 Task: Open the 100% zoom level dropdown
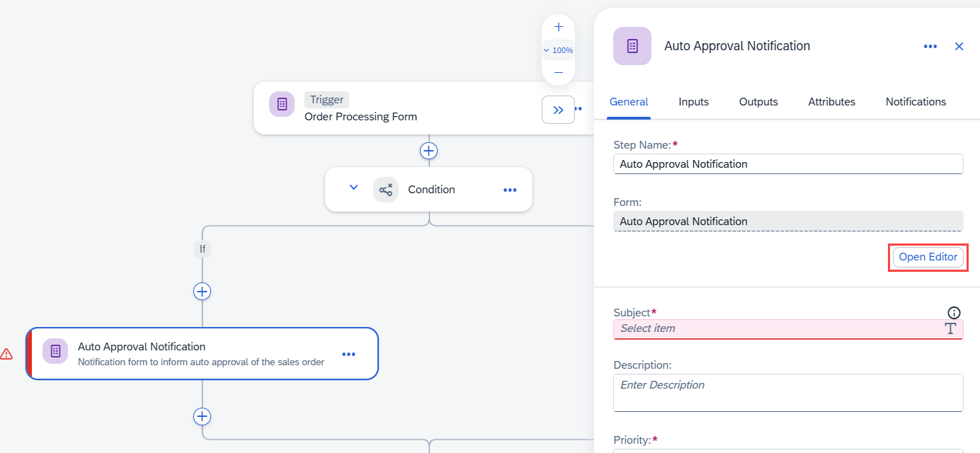click(x=558, y=50)
